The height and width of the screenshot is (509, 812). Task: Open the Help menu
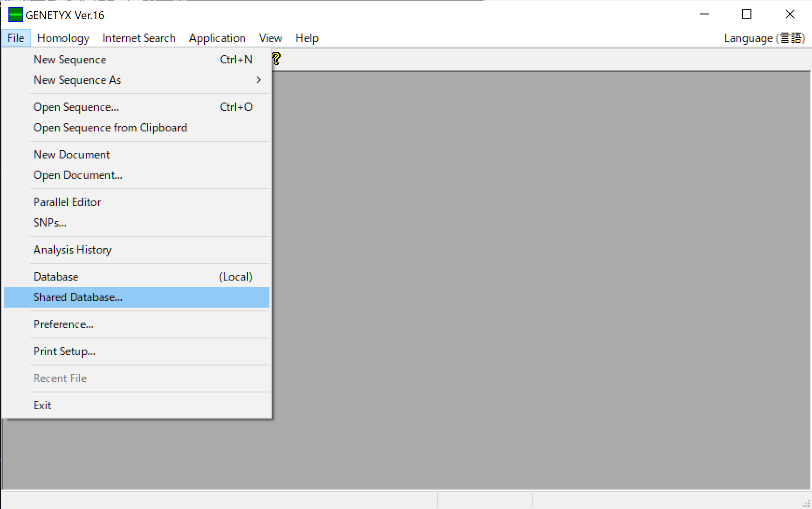[x=307, y=38]
